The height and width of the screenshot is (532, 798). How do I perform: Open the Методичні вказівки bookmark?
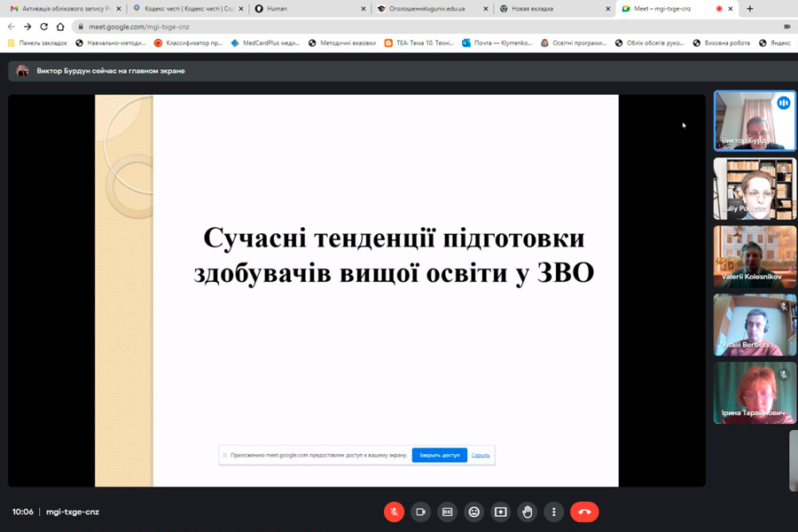[342, 43]
